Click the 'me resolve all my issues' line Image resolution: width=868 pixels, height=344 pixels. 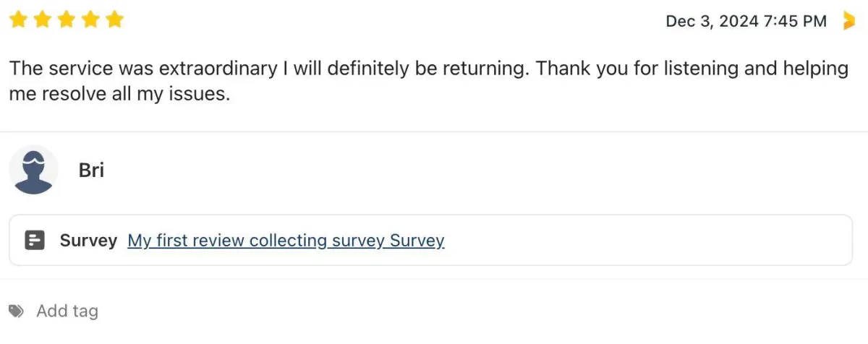click(119, 94)
